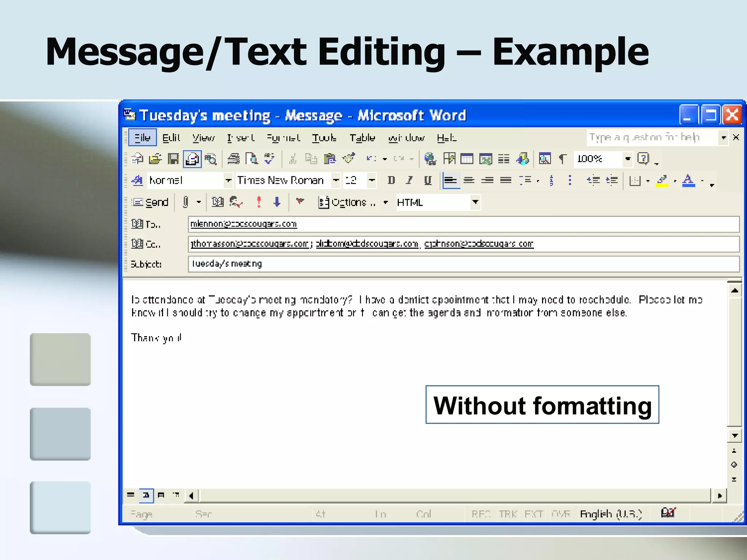Open the File menu

pyautogui.click(x=143, y=137)
